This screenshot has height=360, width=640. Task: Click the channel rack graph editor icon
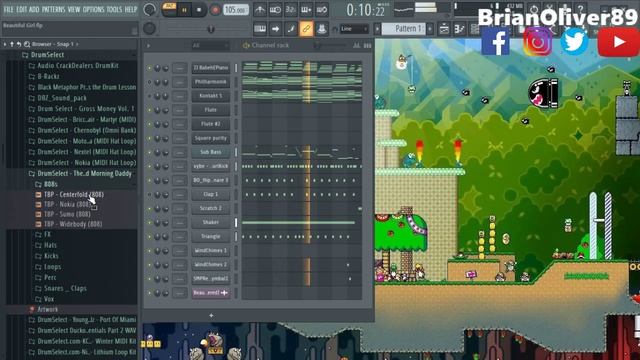pyautogui.click(x=357, y=46)
